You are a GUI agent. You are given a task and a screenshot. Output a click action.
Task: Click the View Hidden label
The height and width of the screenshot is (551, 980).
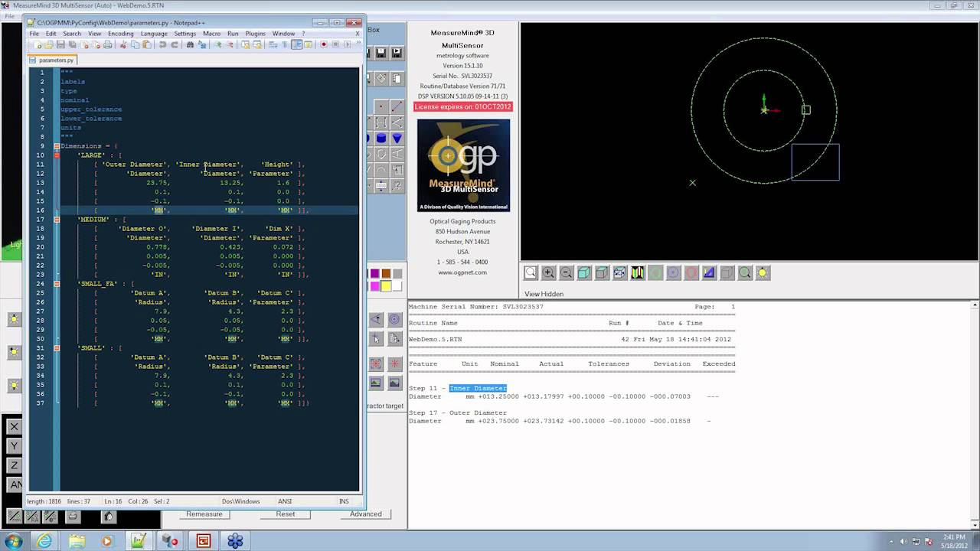[544, 294]
